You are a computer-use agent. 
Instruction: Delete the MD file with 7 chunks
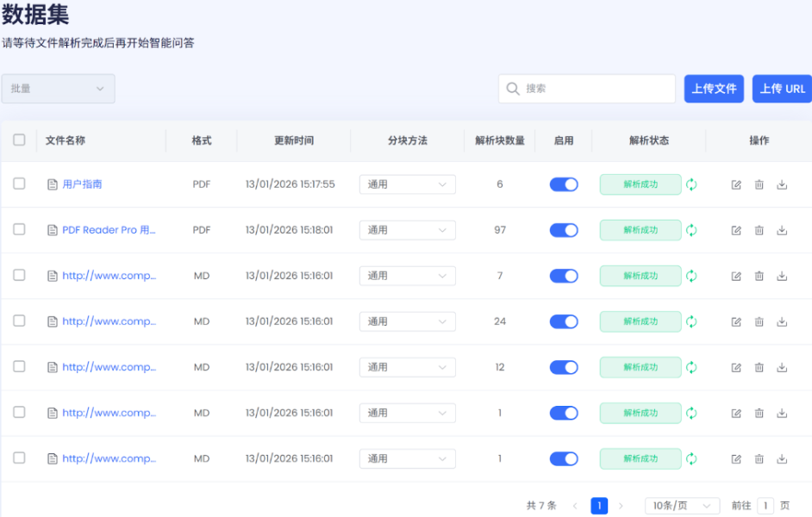click(759, 277)
